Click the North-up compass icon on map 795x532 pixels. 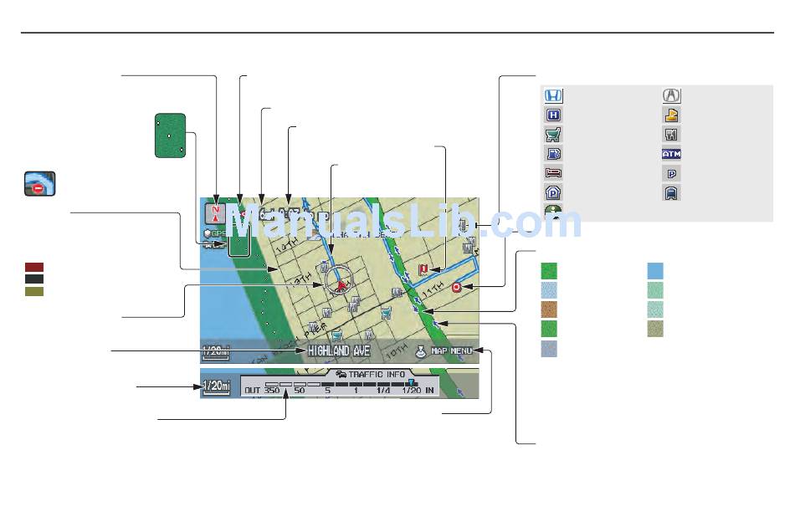pyautogui.click(x=215, y=213)
